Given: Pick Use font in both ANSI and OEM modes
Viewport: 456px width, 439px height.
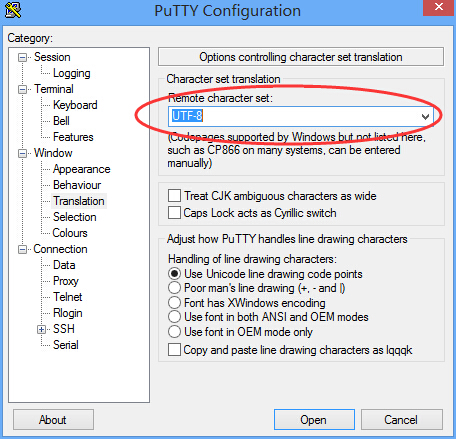Looking at the screenshot, I should [174, 317].
